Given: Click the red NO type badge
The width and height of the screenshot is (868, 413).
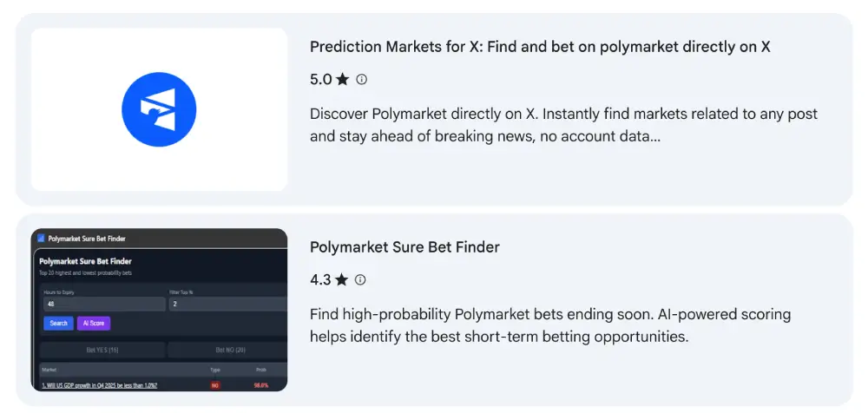Looking at the screenshot, I should point(215,384).
